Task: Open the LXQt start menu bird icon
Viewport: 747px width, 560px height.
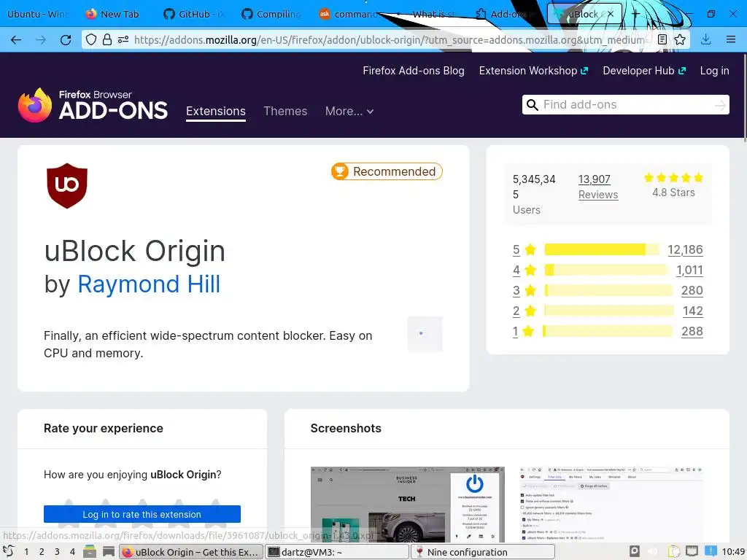Action: click(8, 551)
